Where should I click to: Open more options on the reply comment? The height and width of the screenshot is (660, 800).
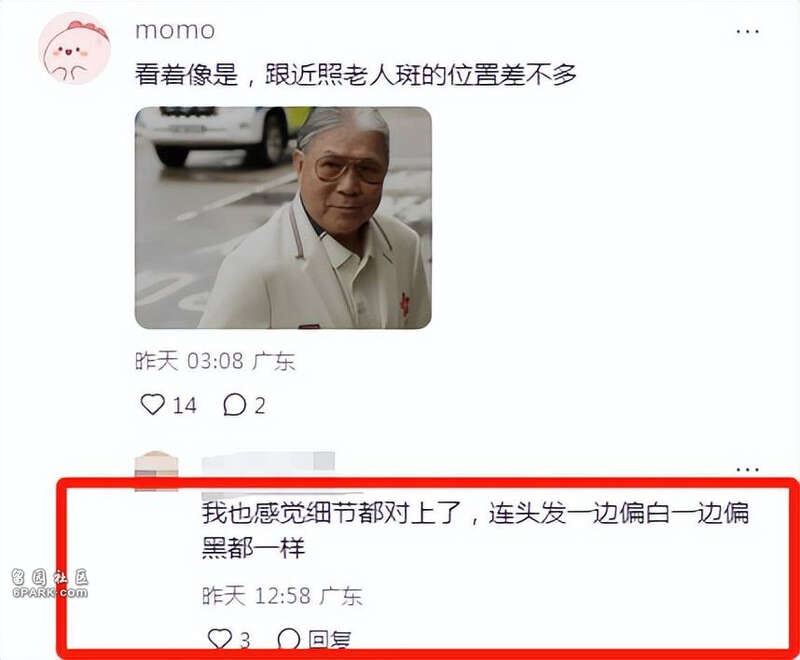747,469
